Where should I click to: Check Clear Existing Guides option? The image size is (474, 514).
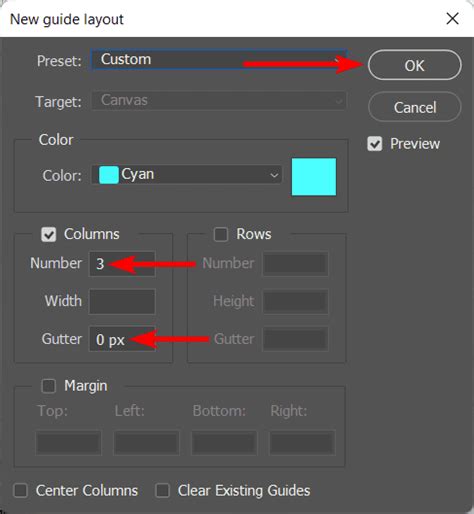point(163,491)
